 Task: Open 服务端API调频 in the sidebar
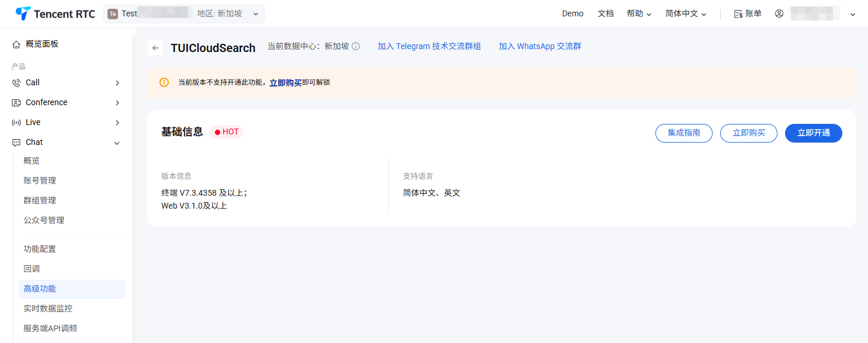50,328
